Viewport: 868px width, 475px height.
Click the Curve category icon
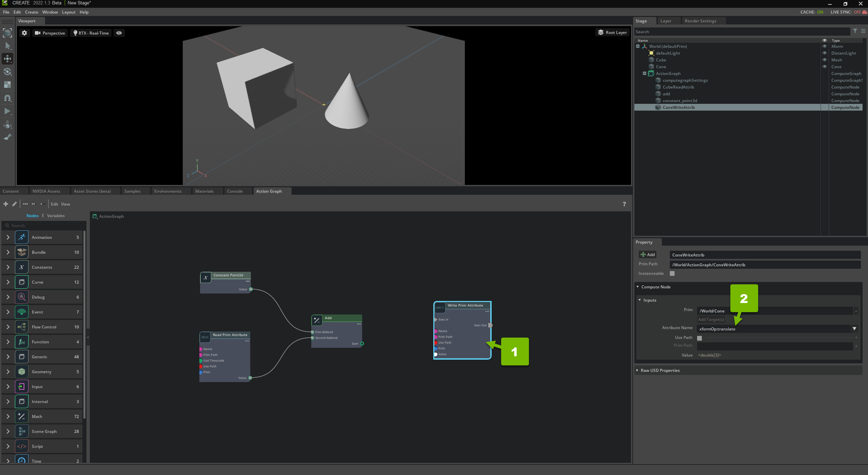click(x=22, y=282)
